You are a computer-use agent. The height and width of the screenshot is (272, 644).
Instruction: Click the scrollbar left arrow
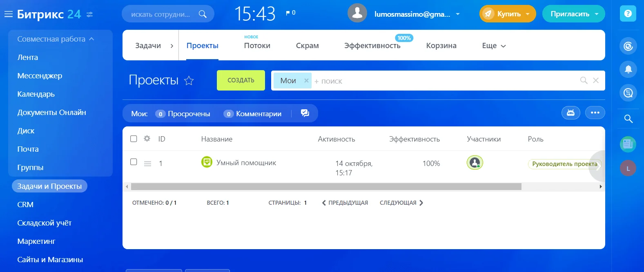pos(127,187)
